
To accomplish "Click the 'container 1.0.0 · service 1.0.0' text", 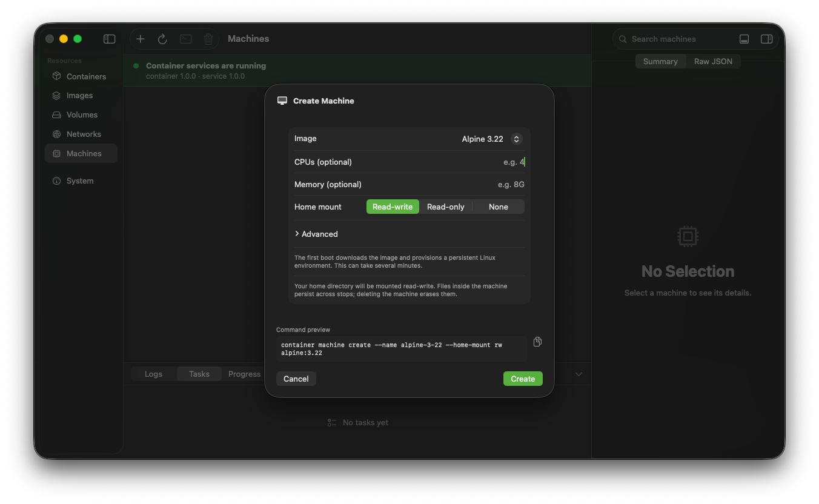I will point(195,76).
